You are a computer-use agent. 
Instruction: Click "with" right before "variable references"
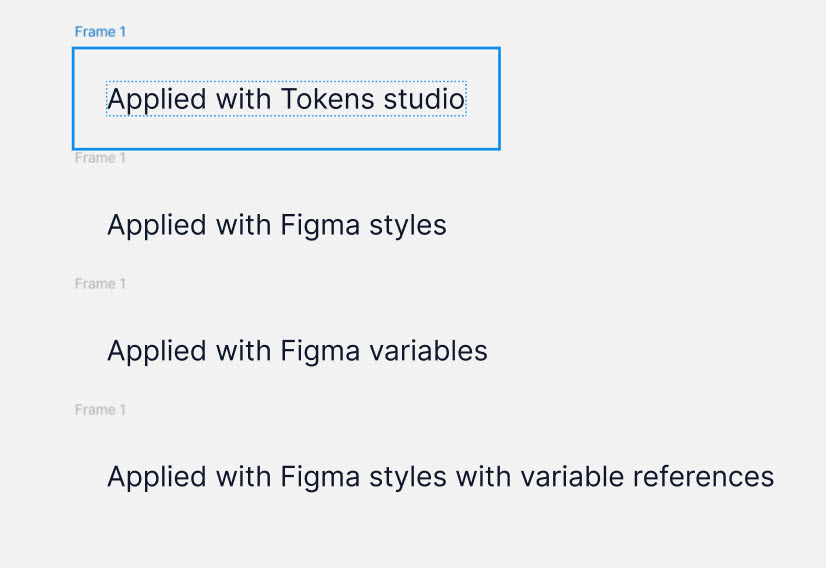point(483,477)
